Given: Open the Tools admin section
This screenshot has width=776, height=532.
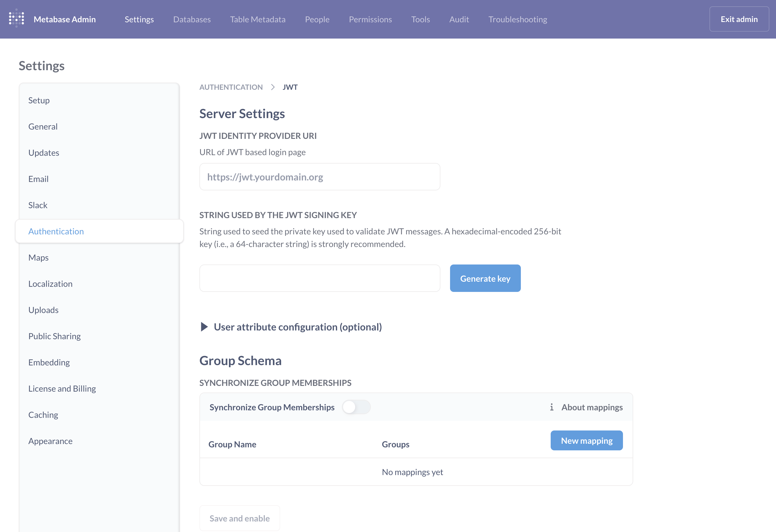Looking at the screenshot, I should coord(421,19).
